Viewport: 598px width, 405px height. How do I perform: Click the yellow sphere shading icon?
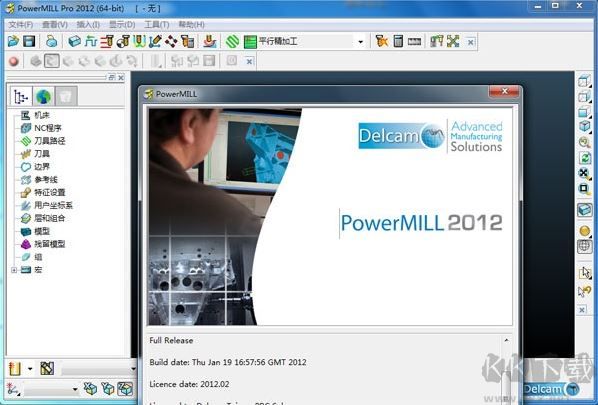pos(584,231)
